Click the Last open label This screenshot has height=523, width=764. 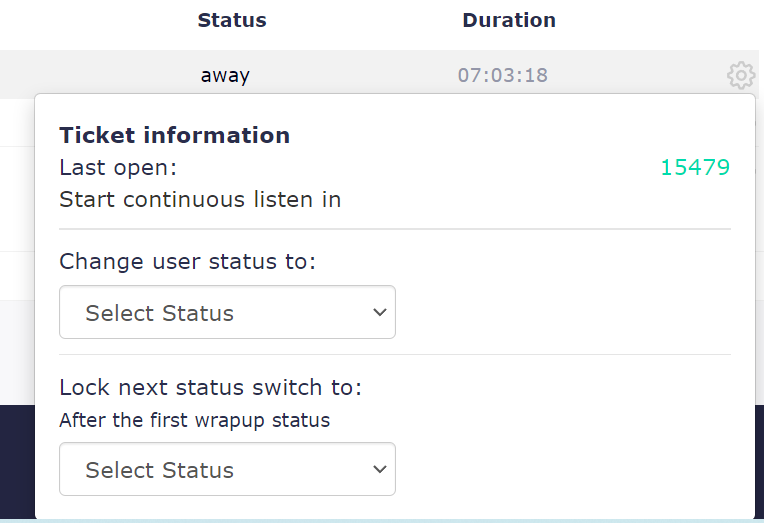click(x=118, y=167)
